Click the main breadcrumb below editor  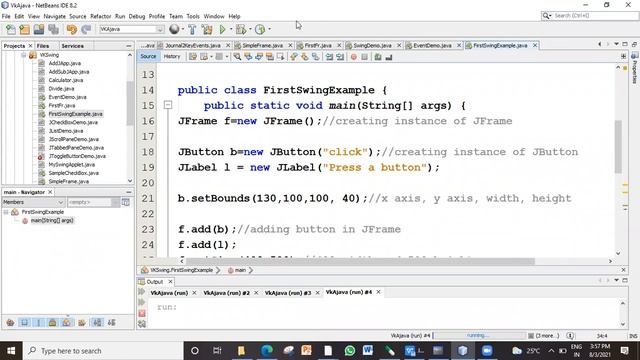tap(240, 270)
